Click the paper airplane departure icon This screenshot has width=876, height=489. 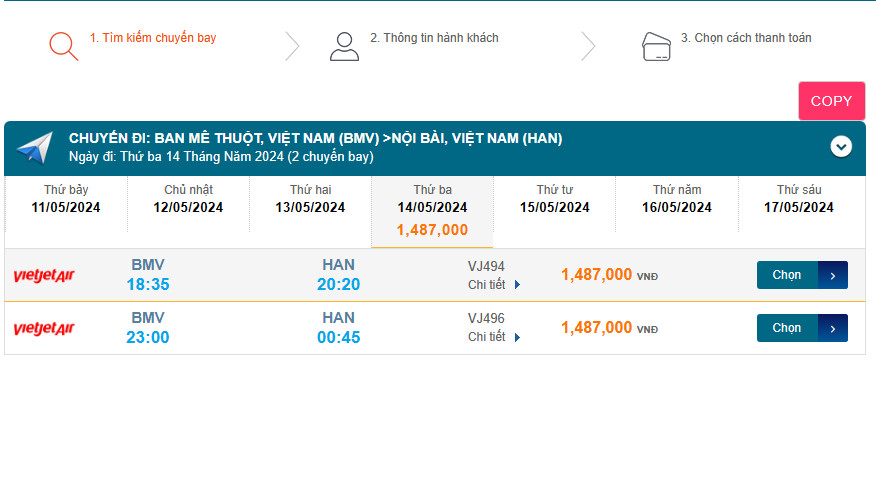coord(34,148)
